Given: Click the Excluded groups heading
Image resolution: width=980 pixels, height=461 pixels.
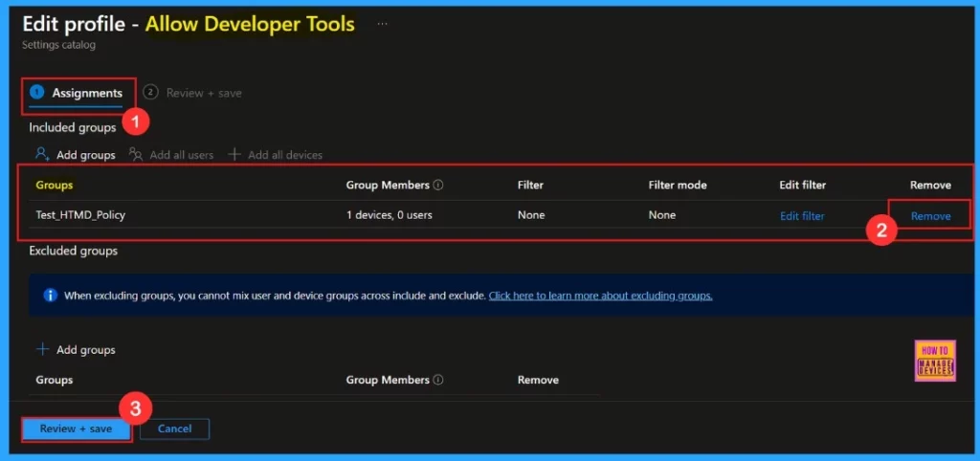Looking at the screenshot, I should coord(73,252).
